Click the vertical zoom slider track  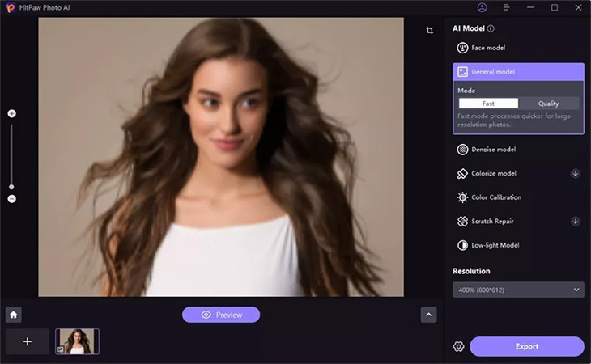coord(11,154)
